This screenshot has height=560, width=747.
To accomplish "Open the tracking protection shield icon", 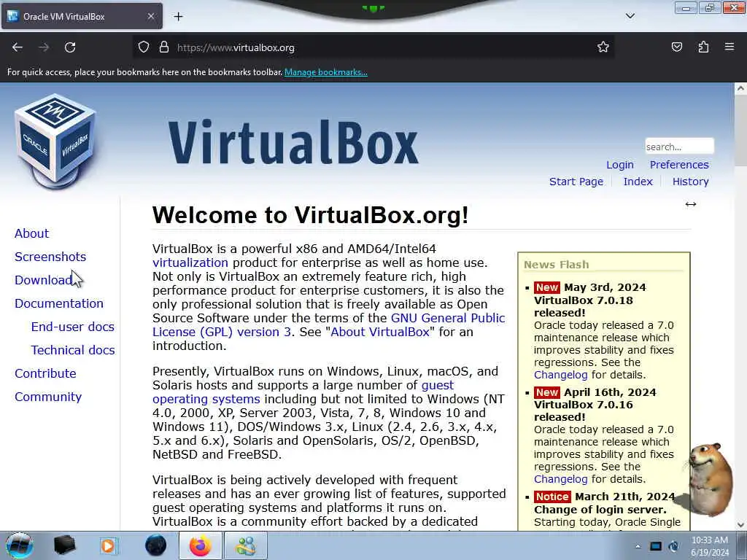I will point(144,47).
